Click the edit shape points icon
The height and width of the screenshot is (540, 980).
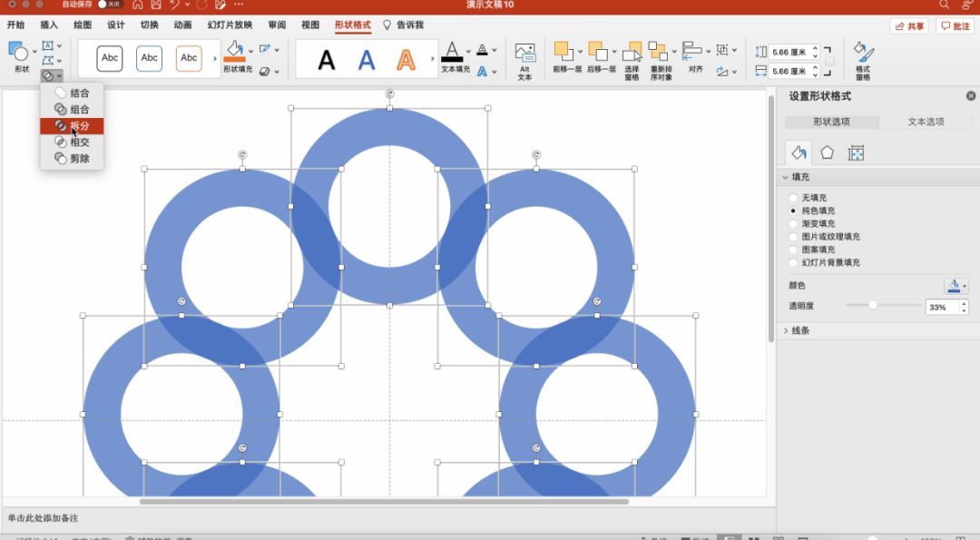[47, 61]
